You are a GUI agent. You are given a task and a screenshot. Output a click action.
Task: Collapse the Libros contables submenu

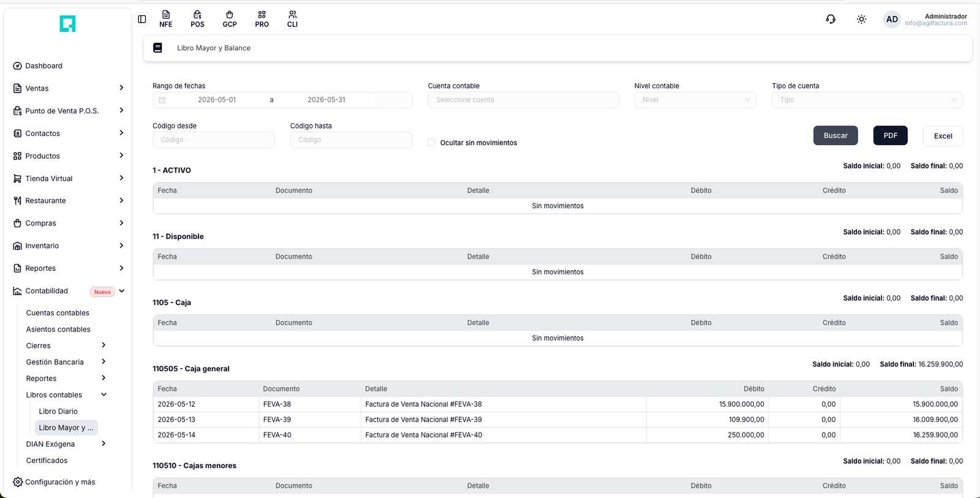(x=104, y=394)
